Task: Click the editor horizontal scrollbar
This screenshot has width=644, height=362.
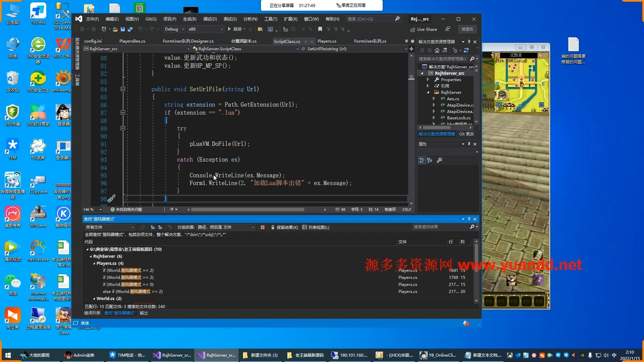Action: click(248, 209)
